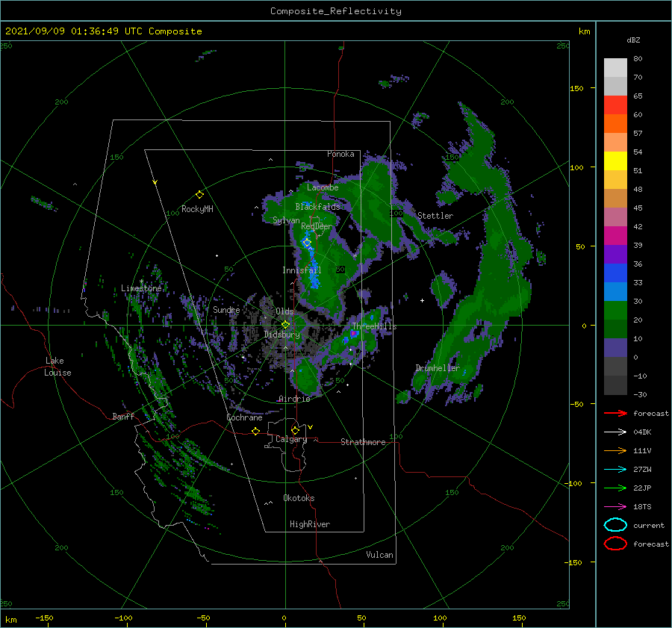Viewport: 672px width, 628px height.
Task: Click the Strathmore town label
Action: [363, 442]
